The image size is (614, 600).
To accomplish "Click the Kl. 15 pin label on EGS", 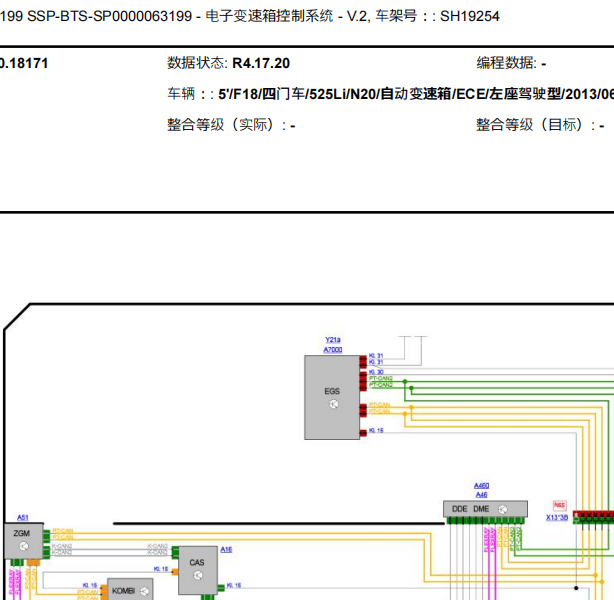I will (376, 430).
